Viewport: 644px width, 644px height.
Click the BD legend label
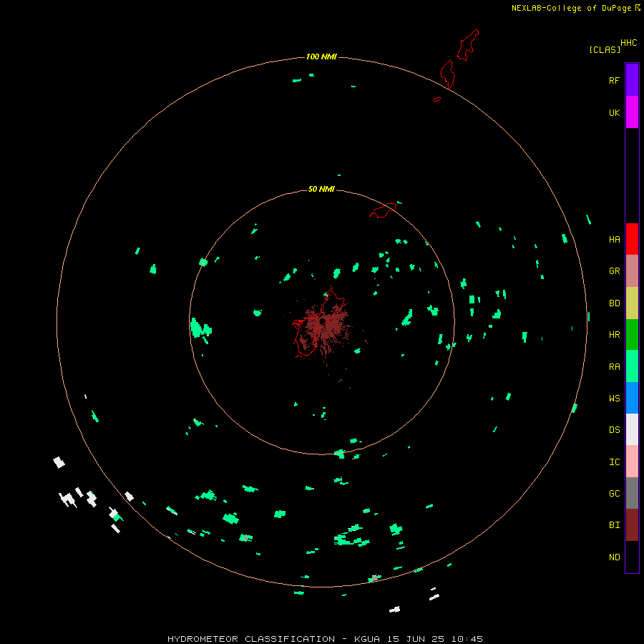pyautogui.click(x=614, y=303)
